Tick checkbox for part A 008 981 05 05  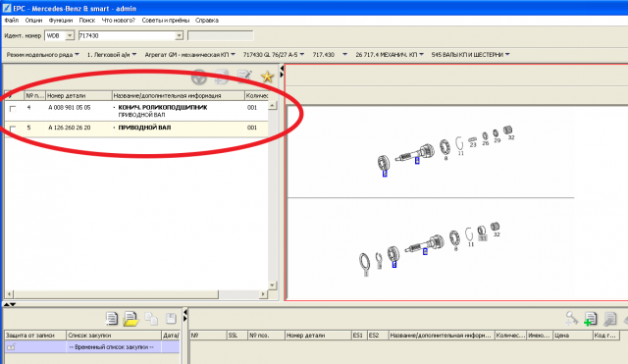click(x=13, y=109)
